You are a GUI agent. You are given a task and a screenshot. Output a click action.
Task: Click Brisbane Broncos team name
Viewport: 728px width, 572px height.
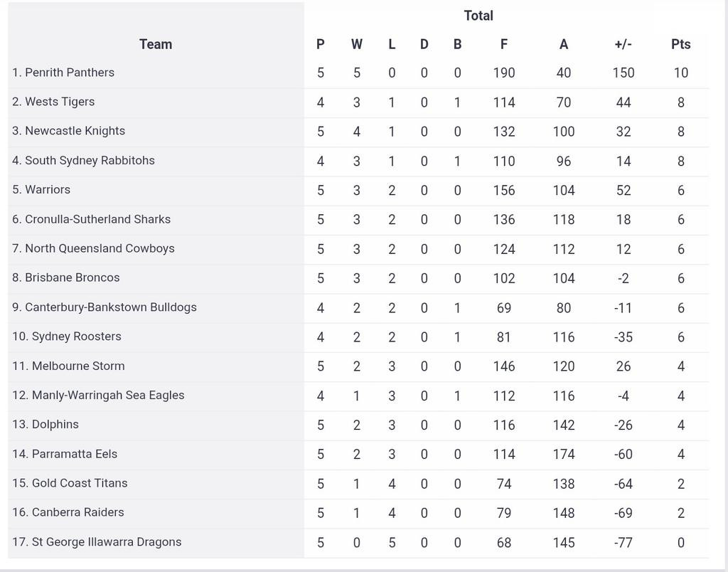66,277
